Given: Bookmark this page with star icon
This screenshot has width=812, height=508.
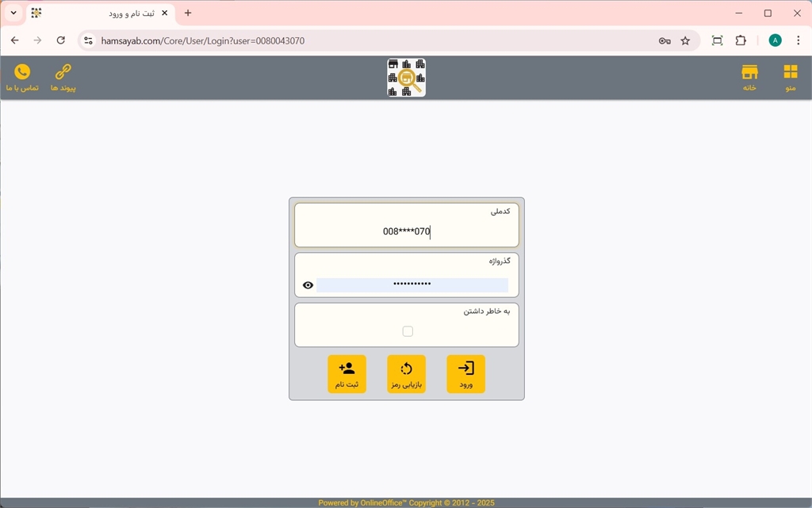Looking at the screenshot, I should click(x=685, y=40).
